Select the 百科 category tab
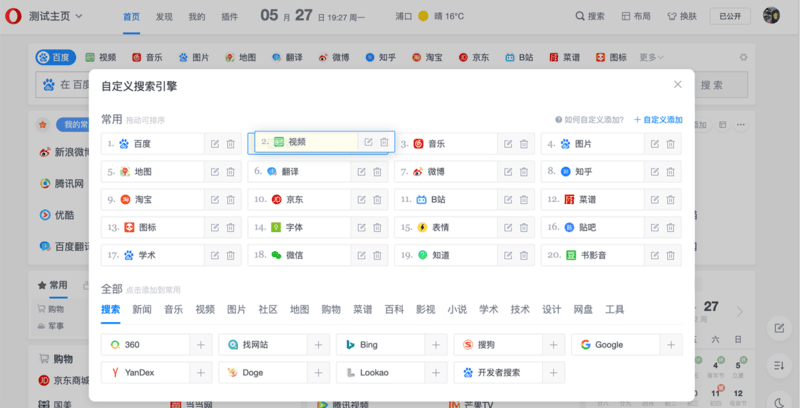 click(394, 310)
